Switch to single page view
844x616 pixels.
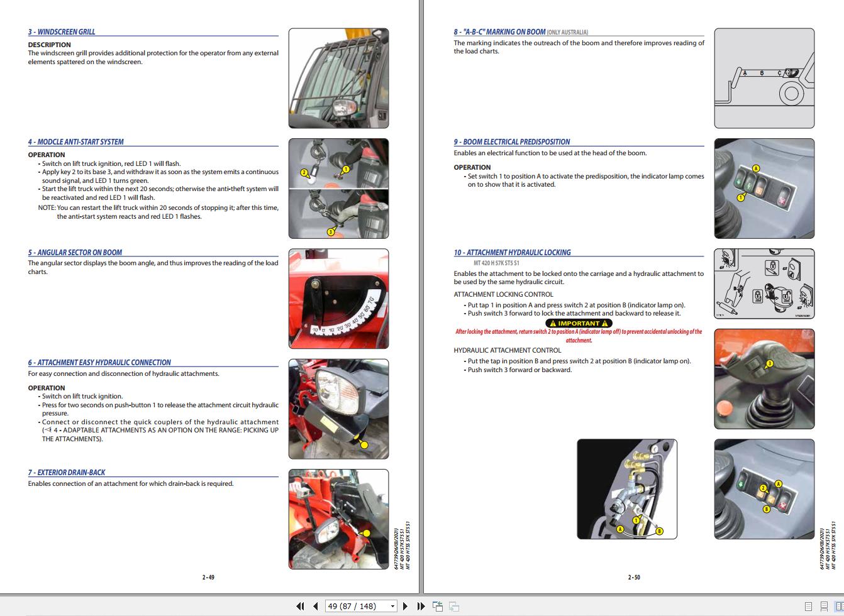(809, 607)
